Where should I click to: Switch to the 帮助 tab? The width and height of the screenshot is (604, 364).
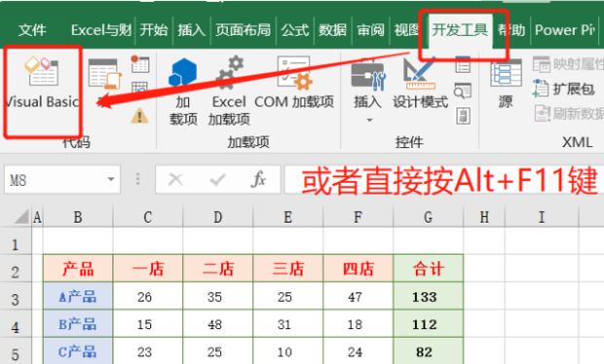511,30
